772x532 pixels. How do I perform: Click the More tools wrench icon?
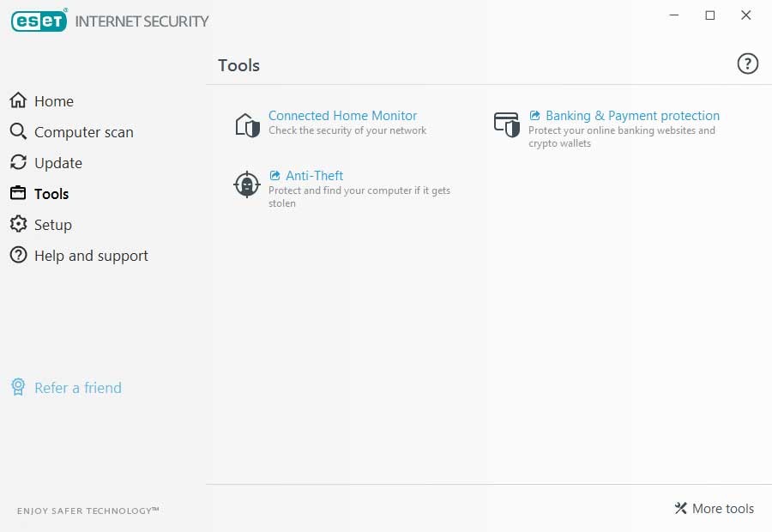coord(681,508)
